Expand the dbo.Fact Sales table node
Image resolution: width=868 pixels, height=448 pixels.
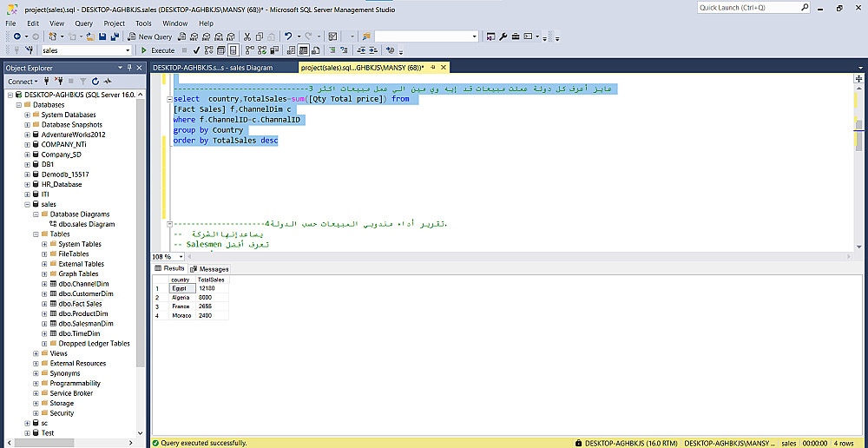pyautogui.click(x=44, y=304)
